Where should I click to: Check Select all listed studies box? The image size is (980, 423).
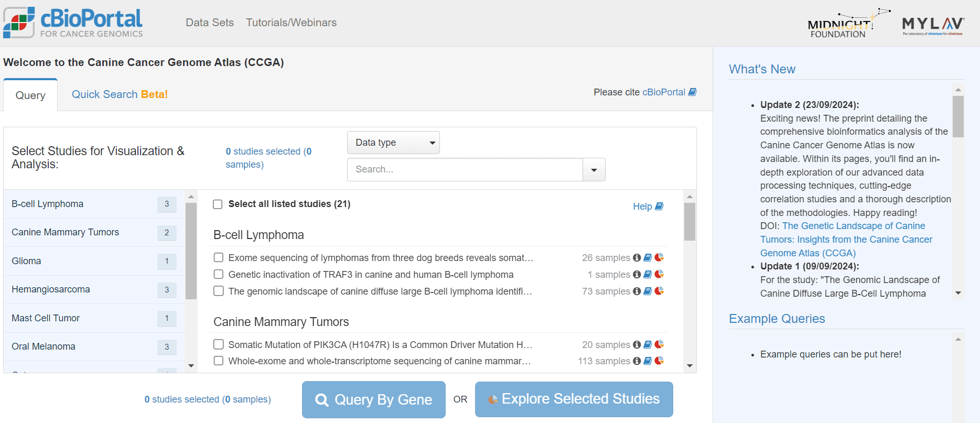(x=218, y=204)
